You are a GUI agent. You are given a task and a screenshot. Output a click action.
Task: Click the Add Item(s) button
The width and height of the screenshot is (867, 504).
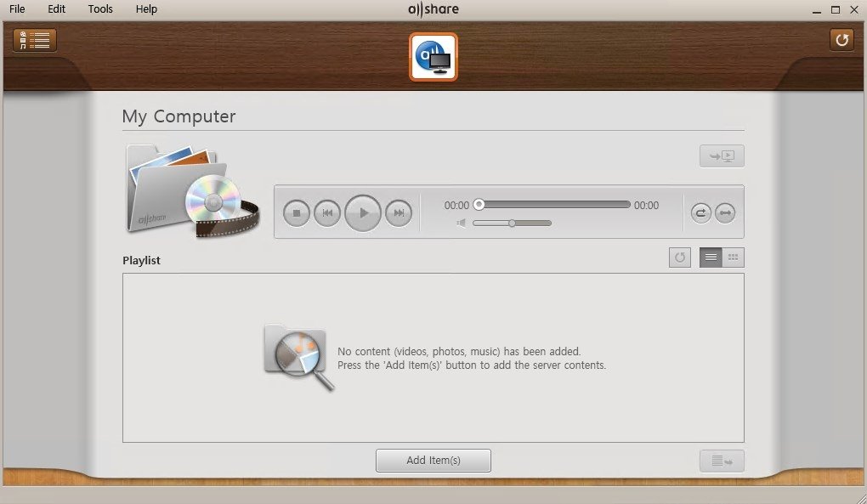[x=433, y=461]
